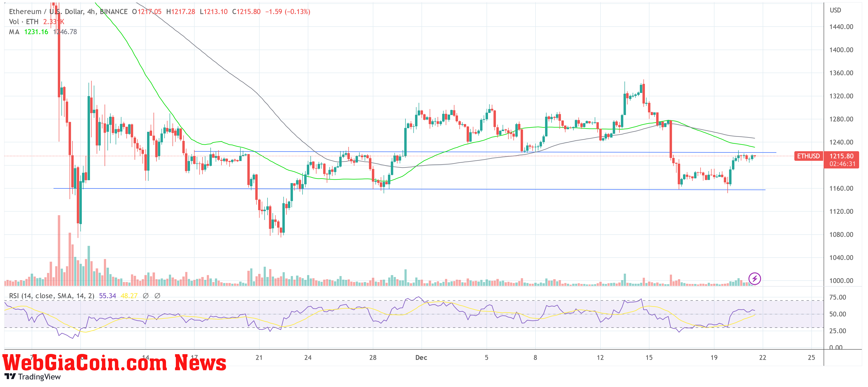This screenshot has height=387, width=868.
Task: Click the 1120.00 price axis label
Action: point(841,211)
